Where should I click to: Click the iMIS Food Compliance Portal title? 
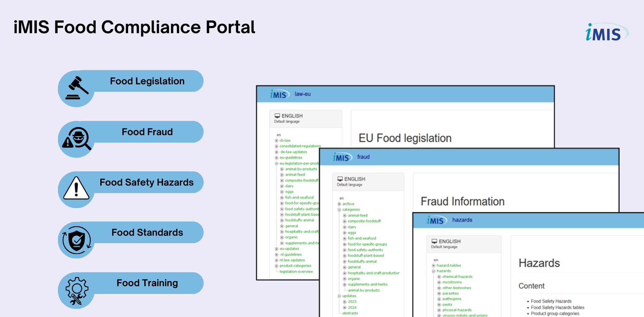(134, 27)
